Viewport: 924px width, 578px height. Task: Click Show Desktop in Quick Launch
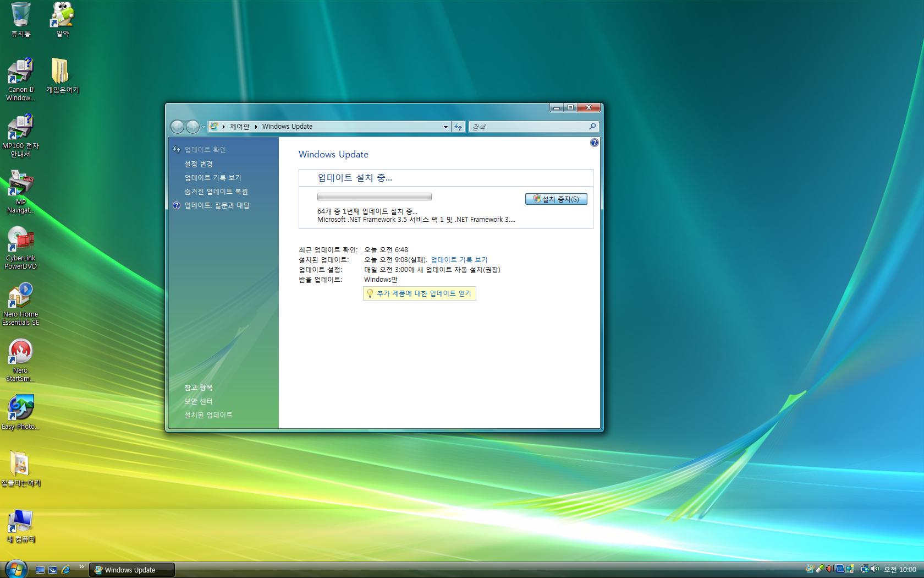tap(40, 570)
